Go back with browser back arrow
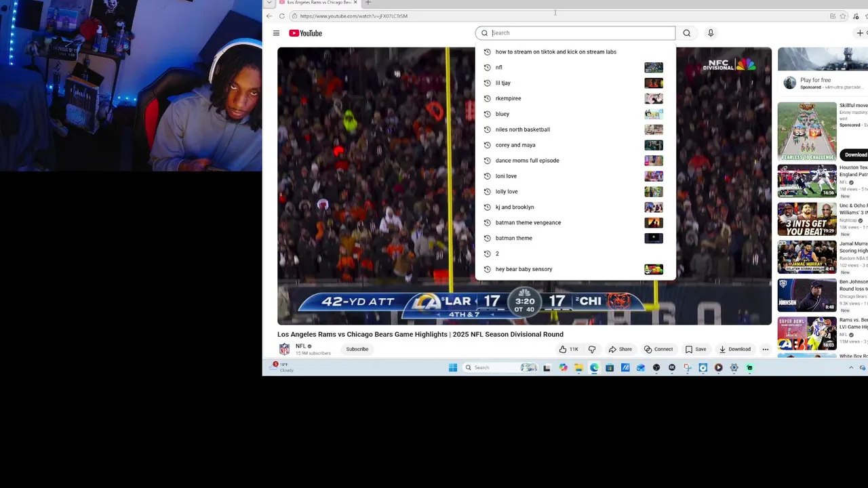The width and height of the screenshot is (868, 488). (269, 16)
